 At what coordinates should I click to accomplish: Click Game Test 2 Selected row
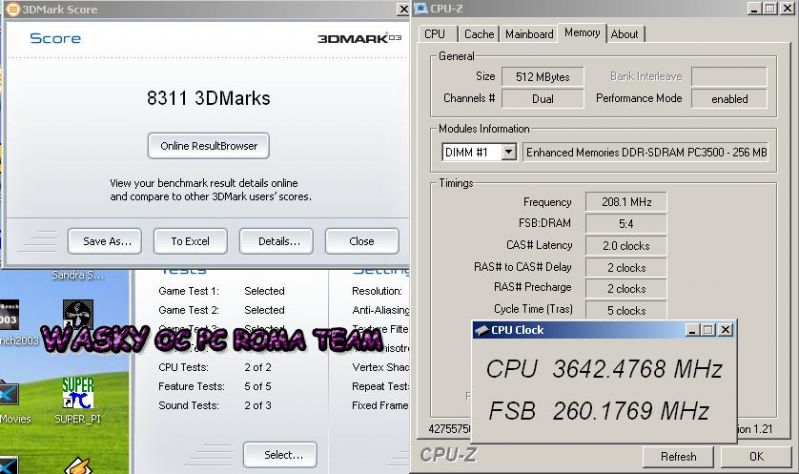pyautogui.click(x=221, y=310)
